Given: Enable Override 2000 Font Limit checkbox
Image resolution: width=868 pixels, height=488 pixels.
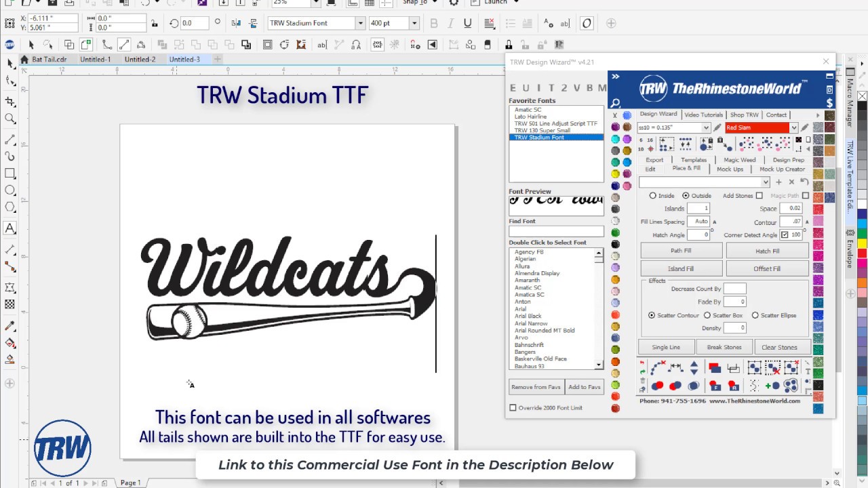Looking at the screenshot, I should [x=513, y=408].
